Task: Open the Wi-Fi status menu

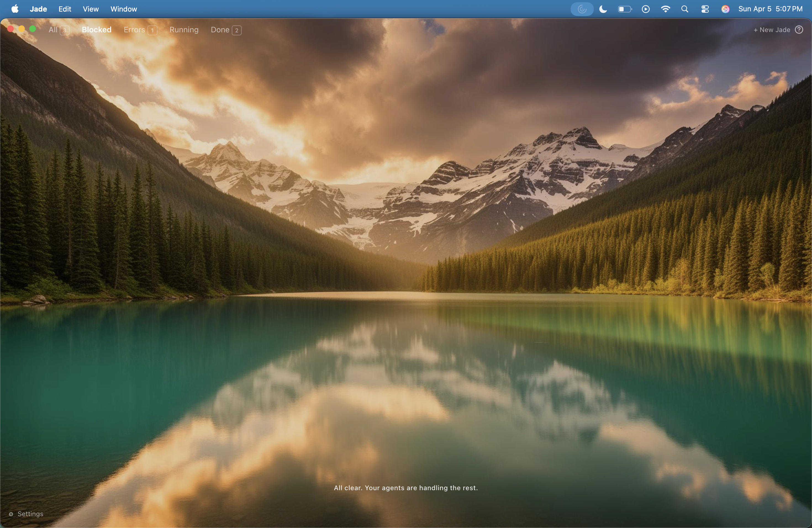Action: (x=665, y=9)
